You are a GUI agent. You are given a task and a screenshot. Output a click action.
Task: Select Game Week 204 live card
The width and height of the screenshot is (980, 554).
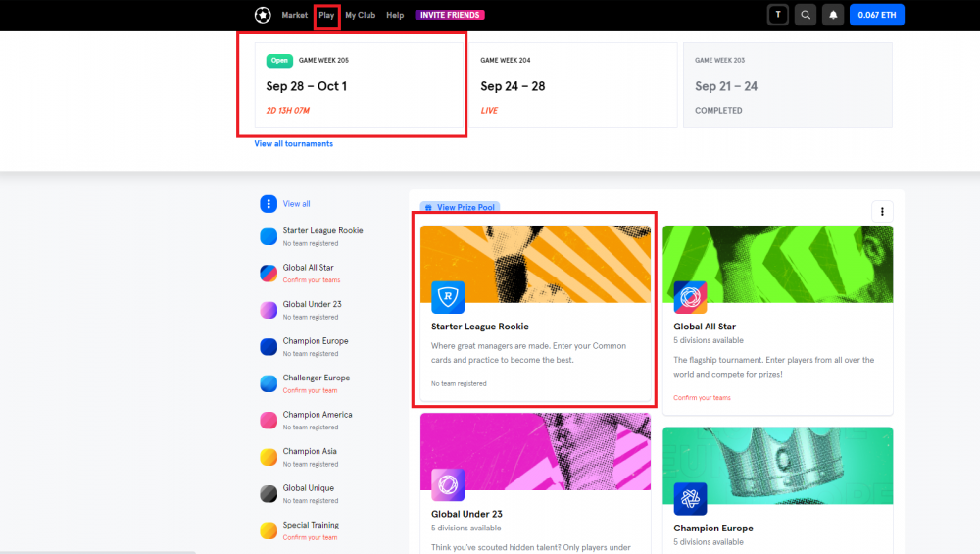pyautogui.click(x=573, y=85)
